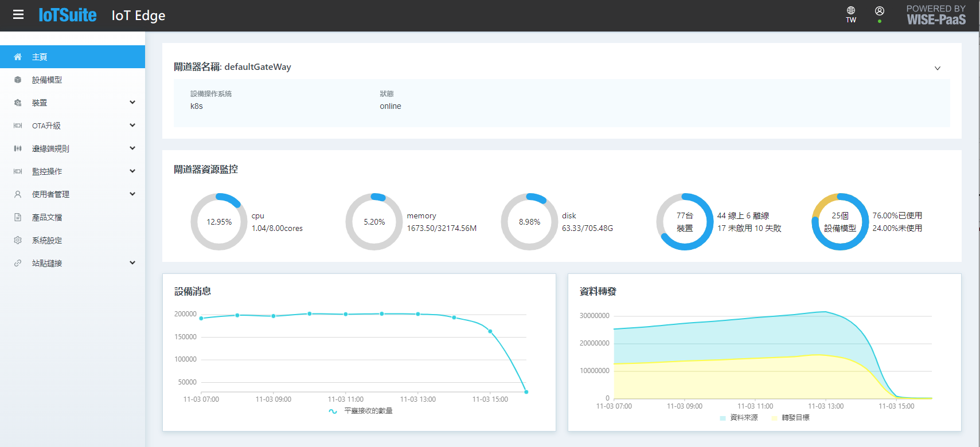The width and height of the screenshot is (980, 447).
Task: Click the user account icon
Action: pos(879,11)
